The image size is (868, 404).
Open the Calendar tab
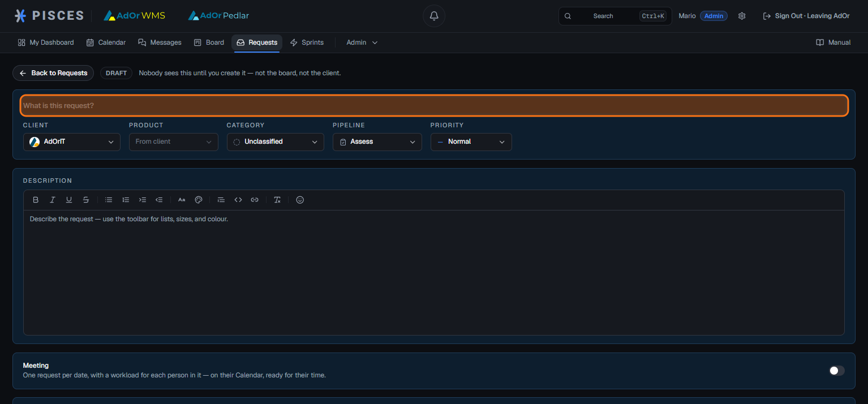(106, 42)
